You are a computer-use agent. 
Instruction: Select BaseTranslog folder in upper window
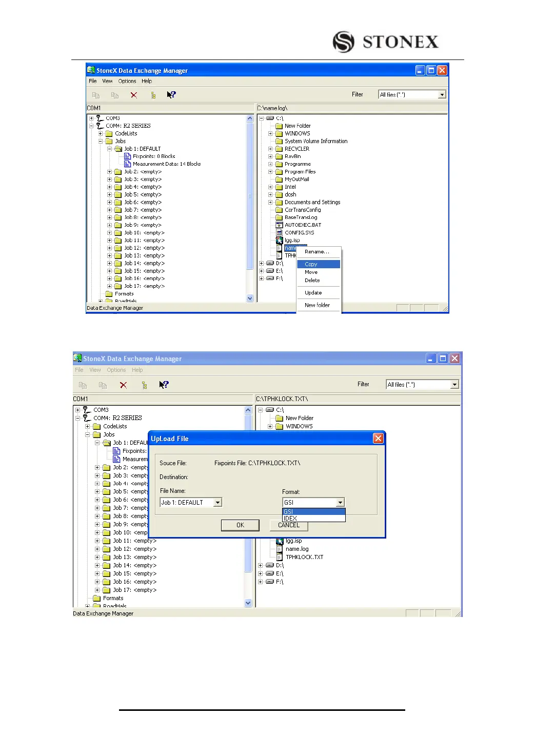301,217
